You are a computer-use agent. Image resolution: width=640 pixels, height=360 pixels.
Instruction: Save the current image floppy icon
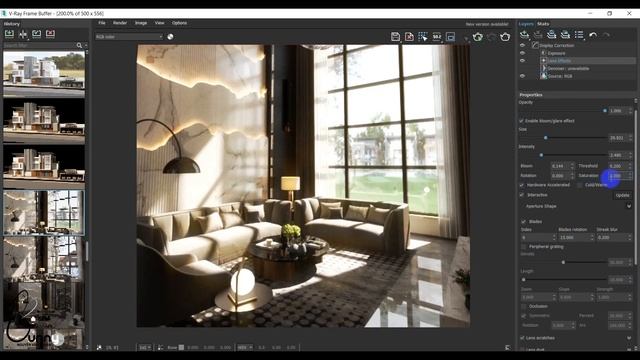tap(395, 37)
